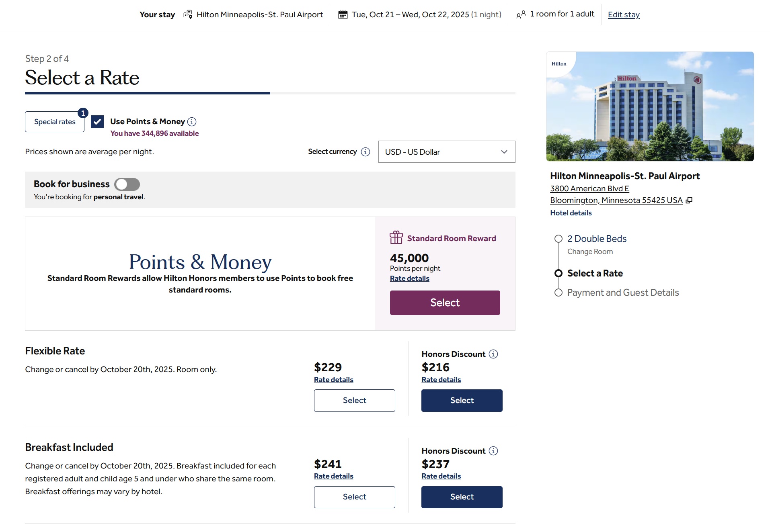
Task: View Rate details for the $216 rate
Action: click(441, 380)
